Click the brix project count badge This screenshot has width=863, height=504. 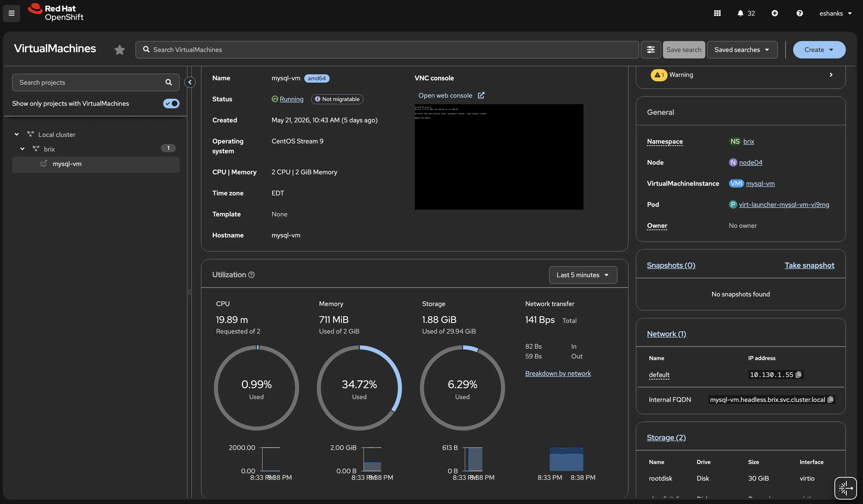point(168,148)
